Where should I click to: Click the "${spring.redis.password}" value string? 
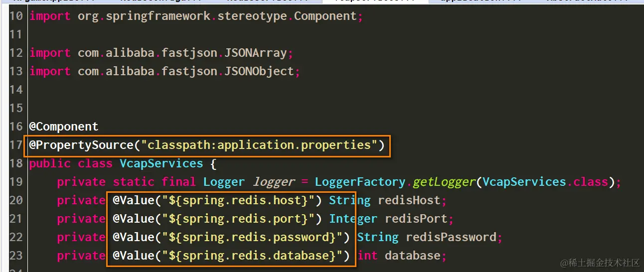coord(252,238)
